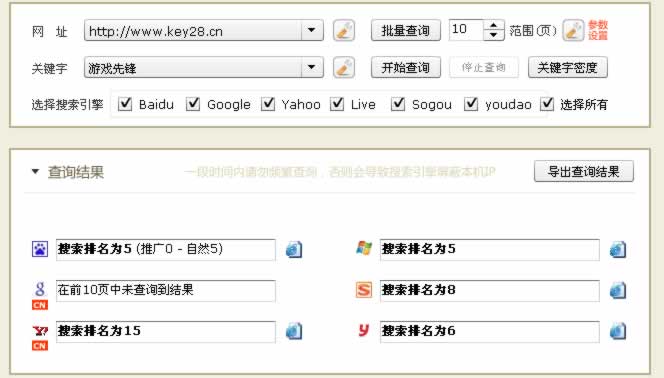664x378 pixels.
Task: Uncheck the Google search engine
Action: 193,104
